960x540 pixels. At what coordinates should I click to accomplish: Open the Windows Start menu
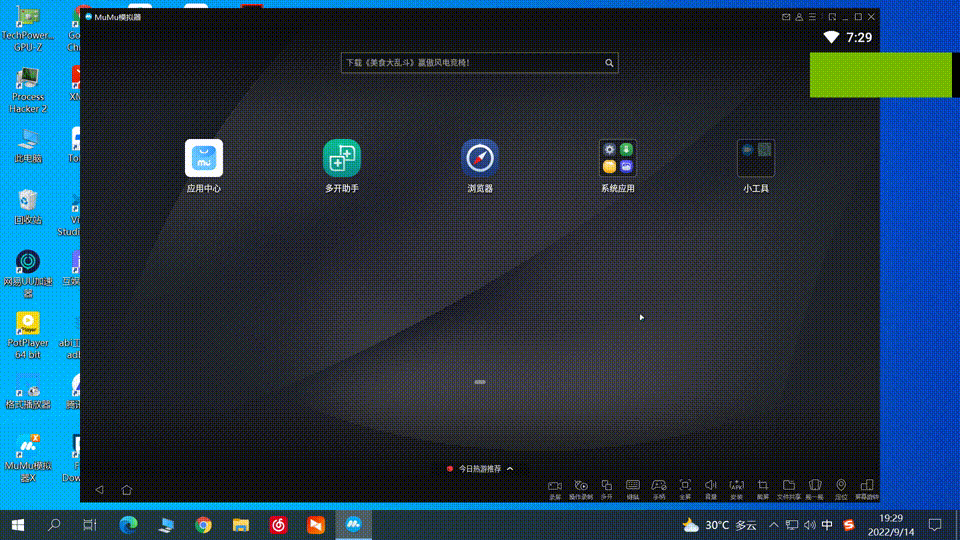click(18, 525)
